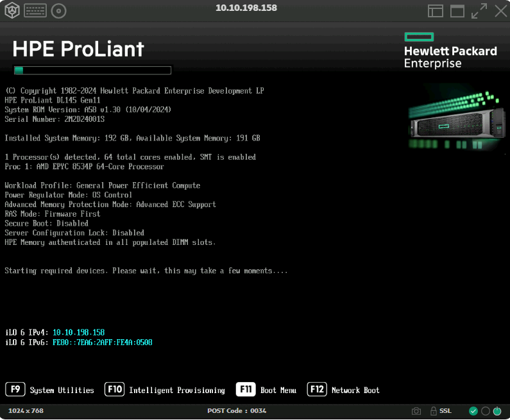Click the Secure Boot: Disabled line
The height and width of the screenshot is (420, 510).
point(47,224)
